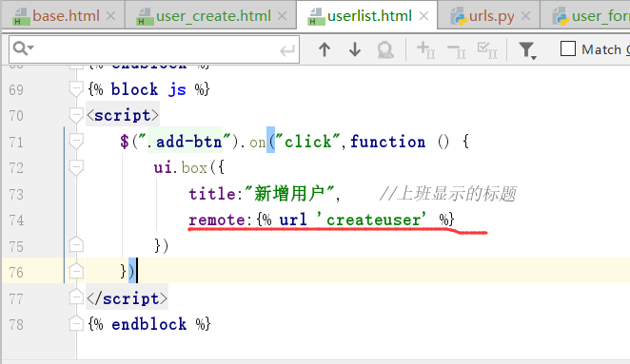Click fold end marker on line 75
Viewport: 630px width, 364px height.
pos(76,245)
